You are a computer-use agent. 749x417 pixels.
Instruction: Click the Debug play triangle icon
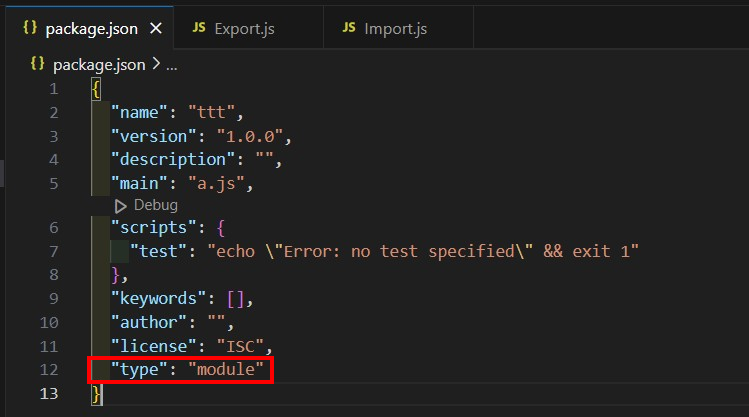tap(120, 206)
